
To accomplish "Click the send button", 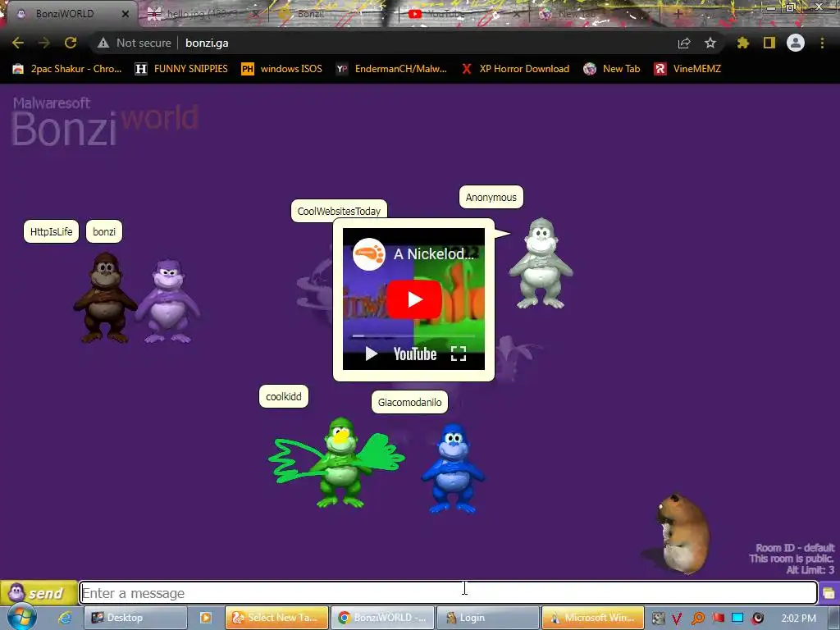I will pyautogui.click(x=39, y=593).
